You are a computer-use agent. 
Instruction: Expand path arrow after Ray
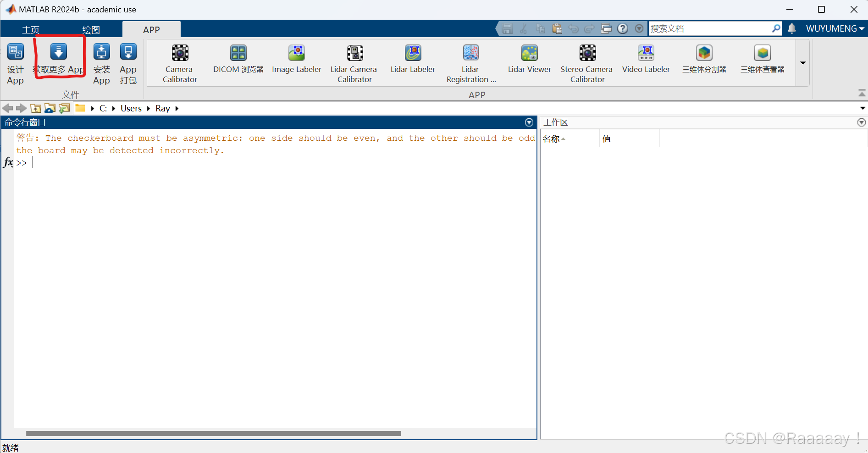(x=177, y=109)
